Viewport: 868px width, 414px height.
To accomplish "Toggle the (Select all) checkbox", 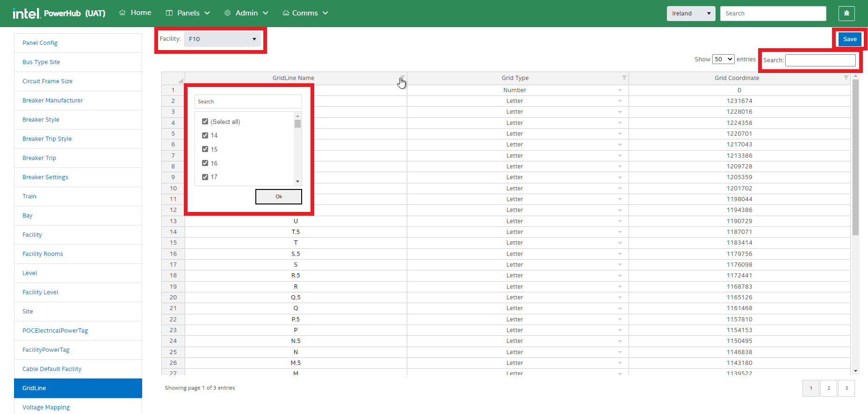I will pyautogui.click(x=205, y=122).
